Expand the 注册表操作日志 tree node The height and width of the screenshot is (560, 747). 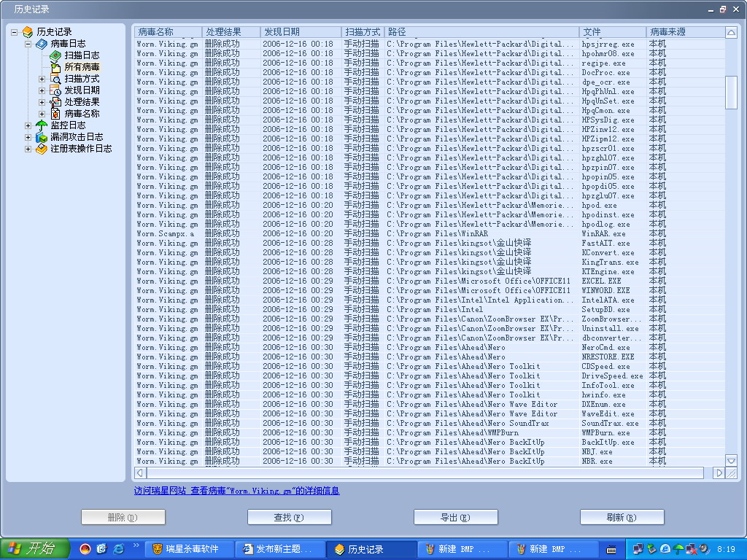pos(28,149)
